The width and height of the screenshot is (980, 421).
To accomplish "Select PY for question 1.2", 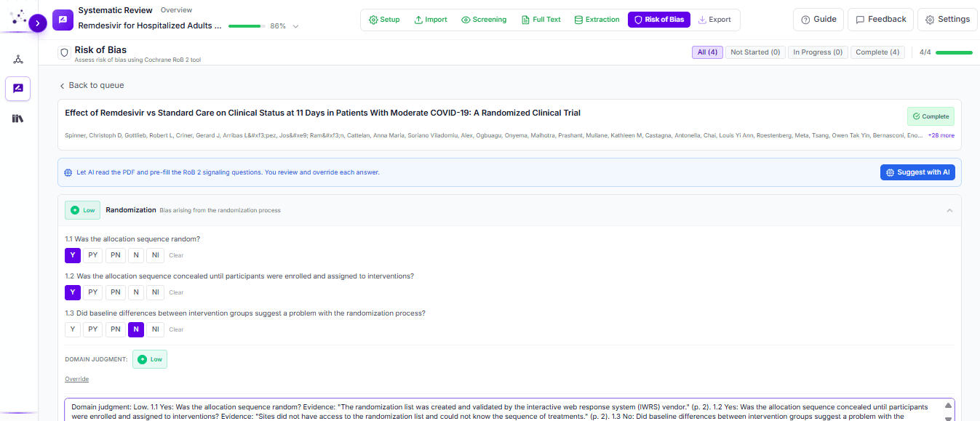I will (x=93, y=292).
